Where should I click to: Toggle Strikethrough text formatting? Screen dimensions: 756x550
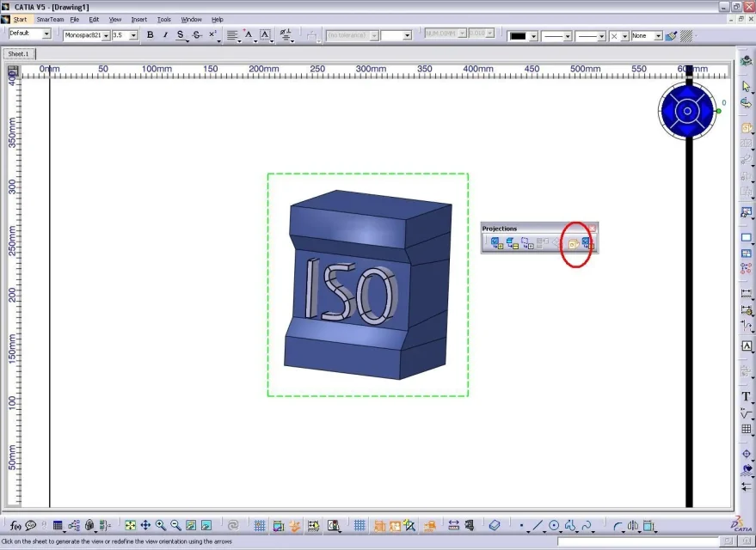click(196, 35)
